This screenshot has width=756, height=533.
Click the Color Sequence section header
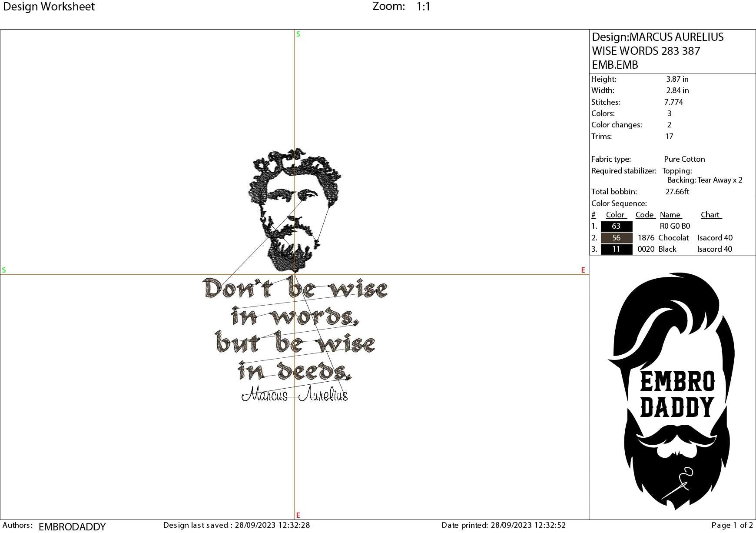[618, 203]
